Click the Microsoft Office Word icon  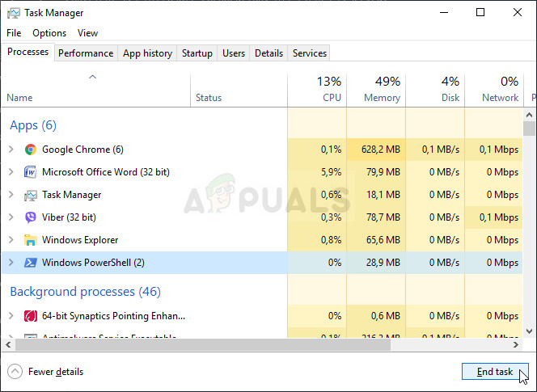click(31, 172)
